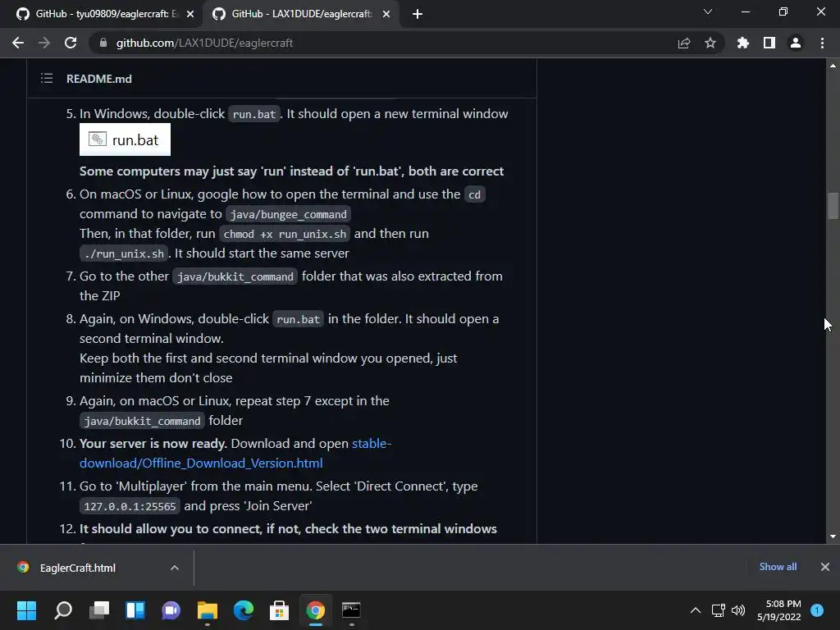Open File Explorer from taskbar
This screenshot has width=840, height=630.
208,610
